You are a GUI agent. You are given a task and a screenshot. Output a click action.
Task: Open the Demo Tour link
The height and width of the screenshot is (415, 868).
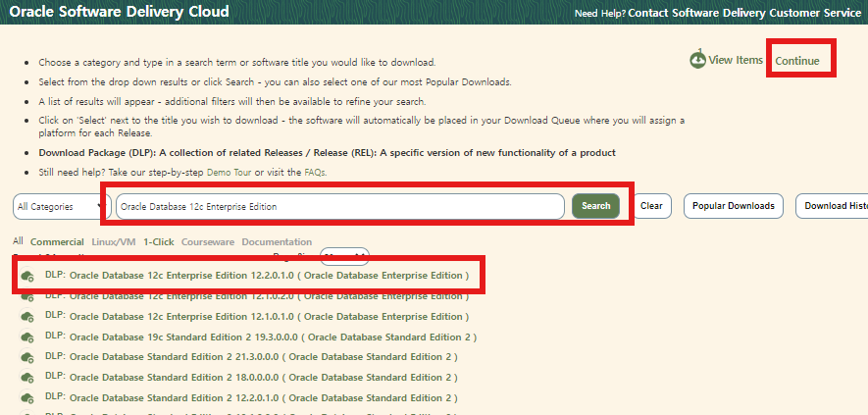229,173
